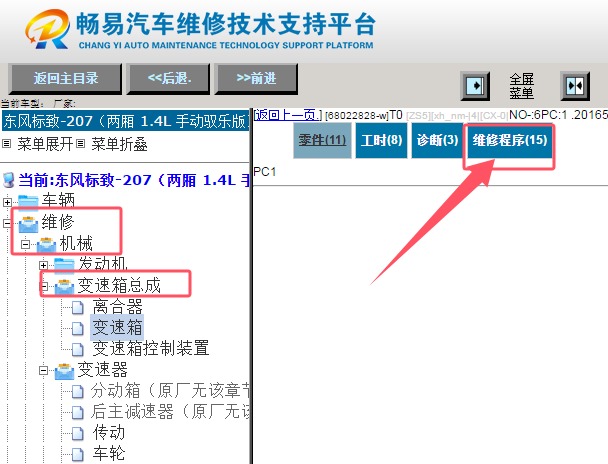Click the single-arrow panel expand icon
The width and height of the screenshot is (608, 464).
475,85
